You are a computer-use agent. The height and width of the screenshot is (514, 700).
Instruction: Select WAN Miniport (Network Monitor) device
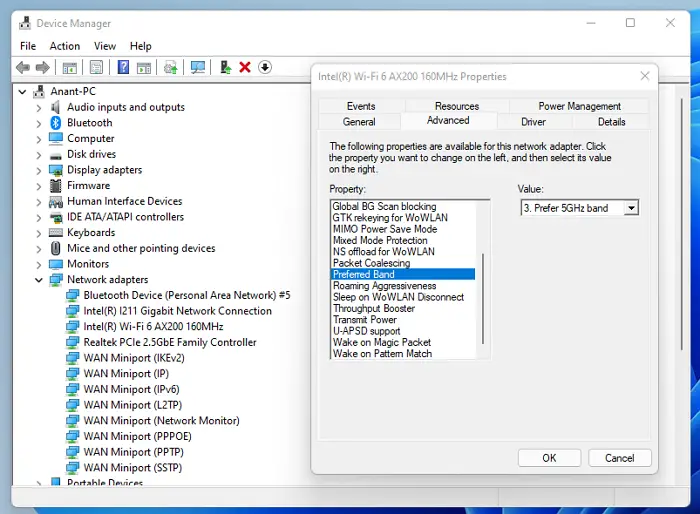click(x=161, y=420)
